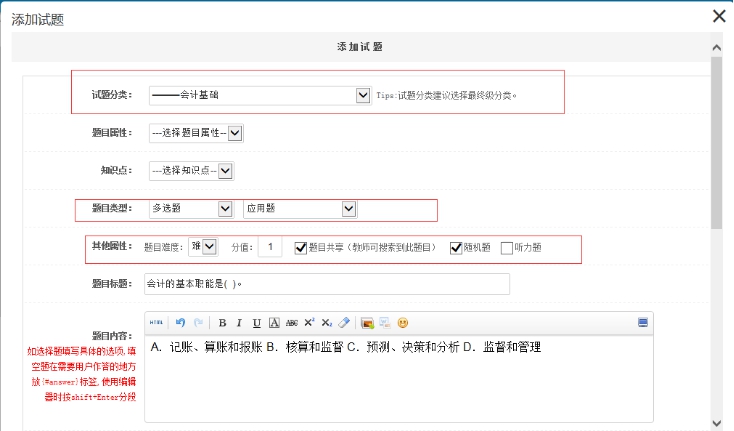
Task: Apply bold formatting
Action: 222,323
